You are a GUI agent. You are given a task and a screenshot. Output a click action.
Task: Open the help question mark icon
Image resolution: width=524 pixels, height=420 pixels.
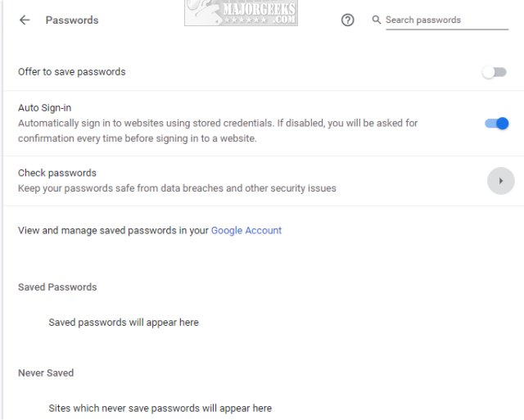[x=347, y=20]
